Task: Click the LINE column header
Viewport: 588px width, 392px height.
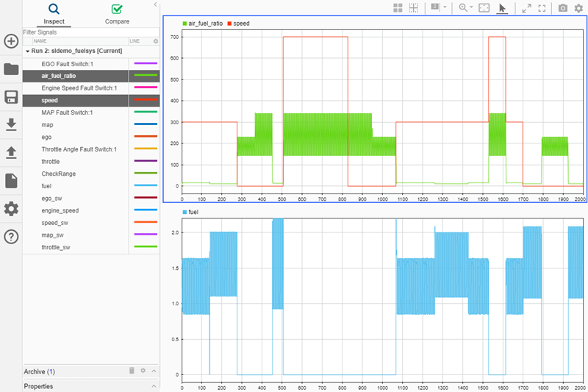Action: click(135, 41)
